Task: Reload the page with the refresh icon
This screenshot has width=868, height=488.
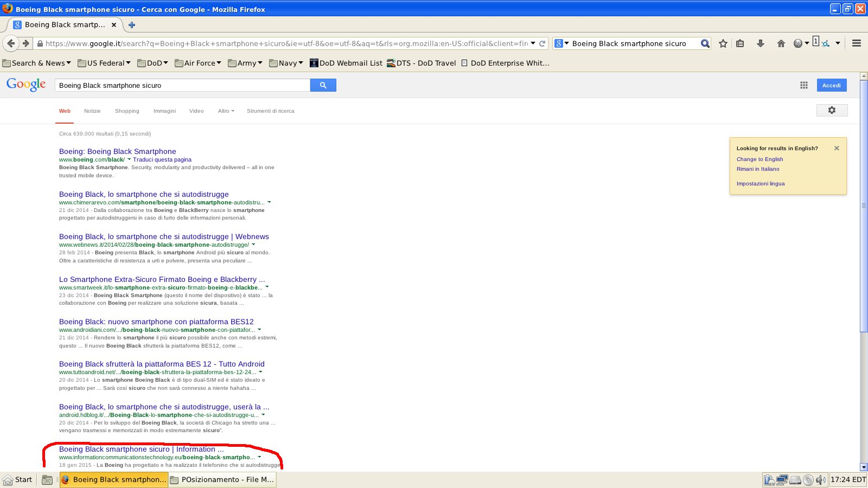Action: (542, 43)
